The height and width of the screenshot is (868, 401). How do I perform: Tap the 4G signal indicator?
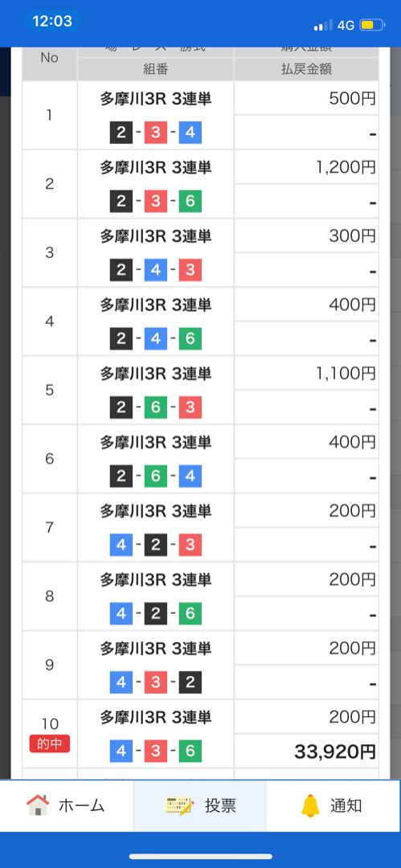[x=346, y=25]
